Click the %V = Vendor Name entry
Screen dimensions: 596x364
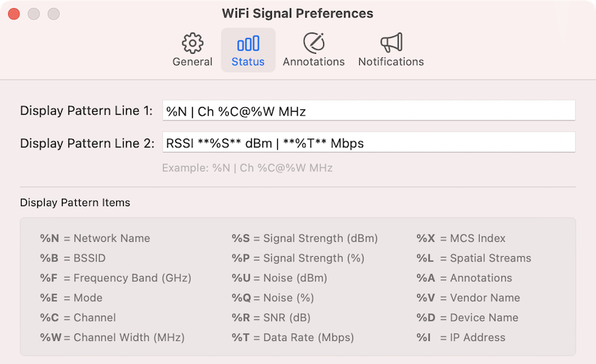469,298
